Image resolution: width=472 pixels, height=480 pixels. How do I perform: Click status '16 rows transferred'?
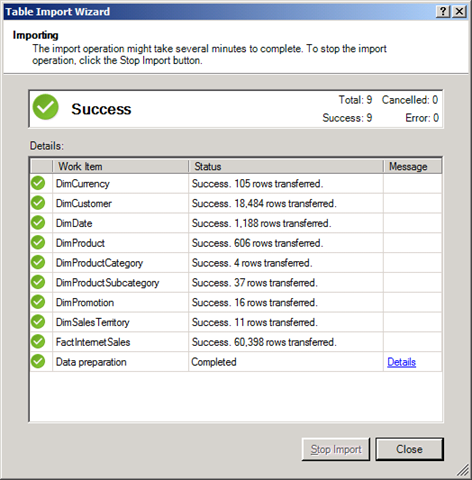(254, 302)
